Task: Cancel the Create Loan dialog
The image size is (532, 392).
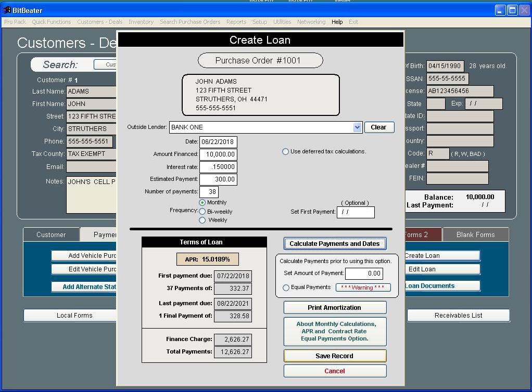Action: (335, 371)
